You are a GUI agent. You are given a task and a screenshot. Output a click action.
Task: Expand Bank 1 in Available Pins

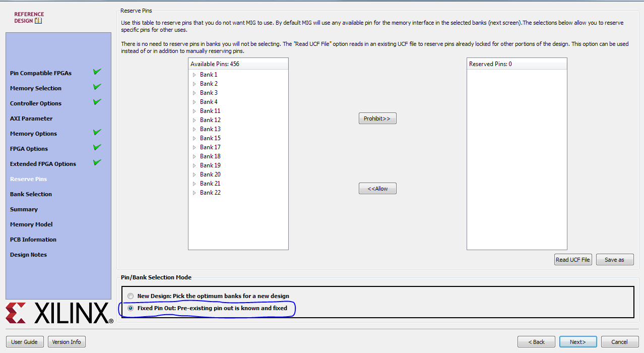point(195,75)
